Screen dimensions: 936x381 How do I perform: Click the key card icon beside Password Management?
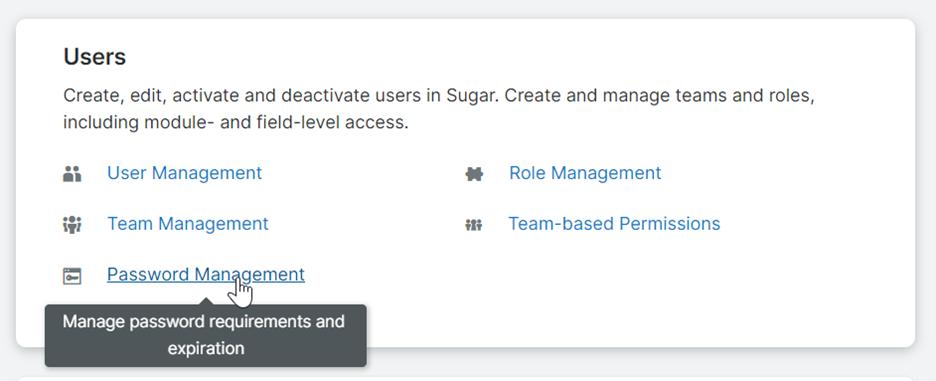pyautogui.click(x=72, y=276)
